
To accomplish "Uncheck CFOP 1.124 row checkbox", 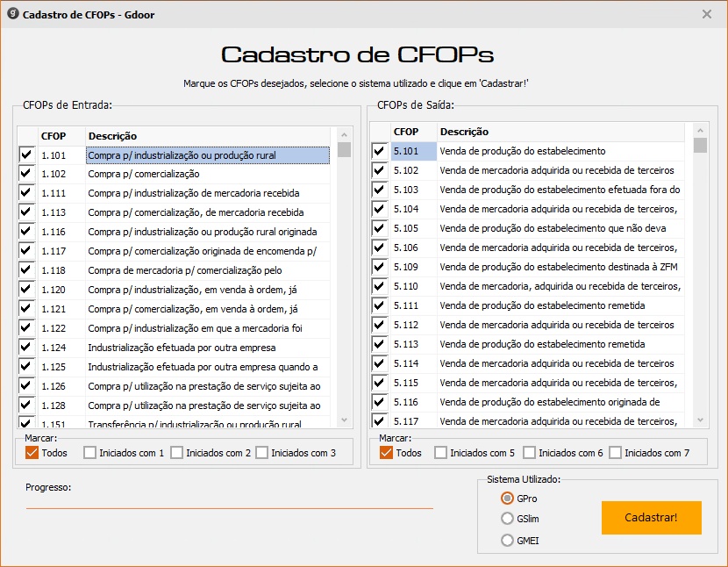I will (26, 348).
